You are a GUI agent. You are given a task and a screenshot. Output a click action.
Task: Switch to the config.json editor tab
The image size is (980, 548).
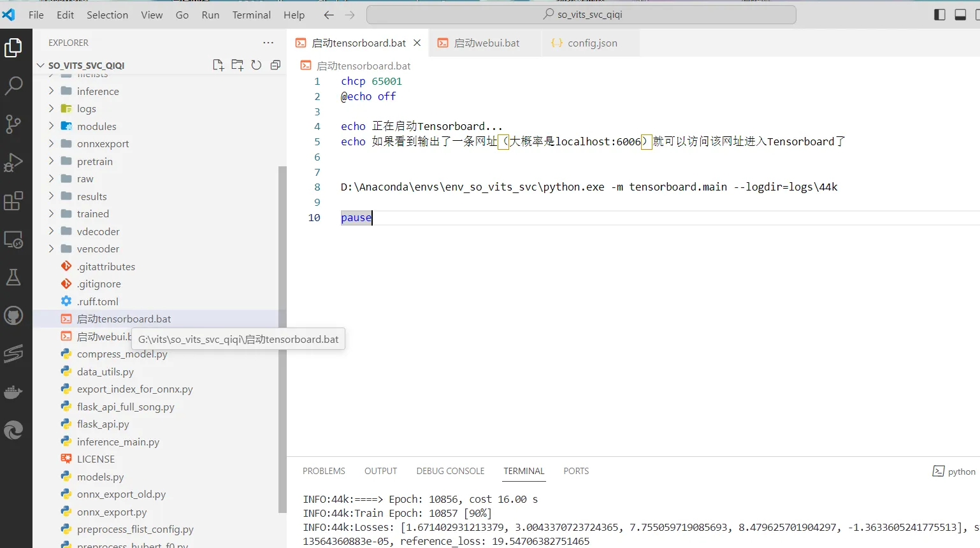[x=591, y=43]
